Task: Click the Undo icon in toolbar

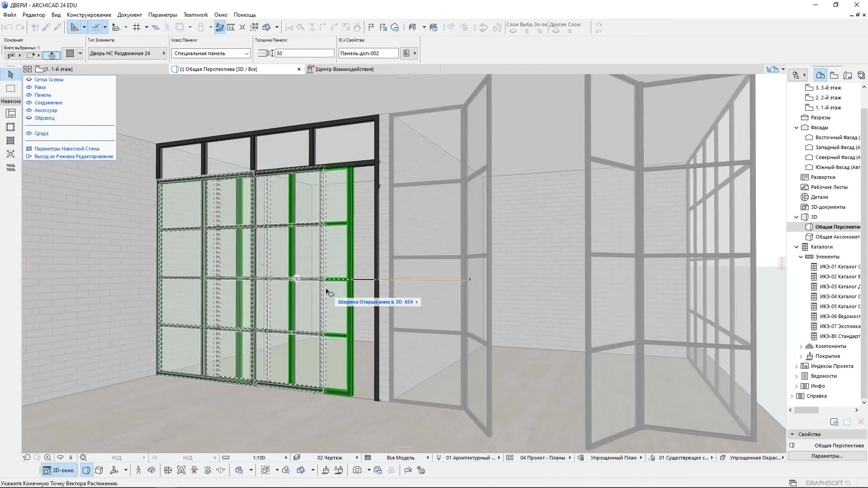Action: pos(8,28)
